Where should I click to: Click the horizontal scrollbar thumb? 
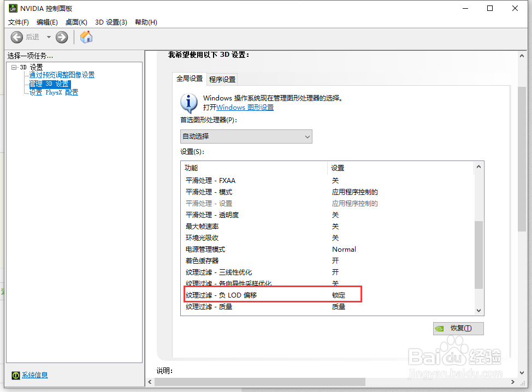(x=260, y=382)
